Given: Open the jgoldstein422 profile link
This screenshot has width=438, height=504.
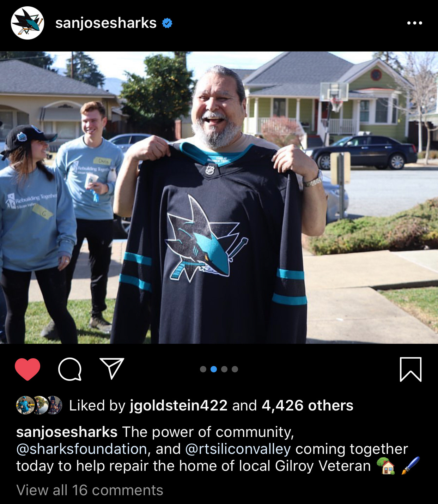Looking at the screenshot, I should point(179,406).
